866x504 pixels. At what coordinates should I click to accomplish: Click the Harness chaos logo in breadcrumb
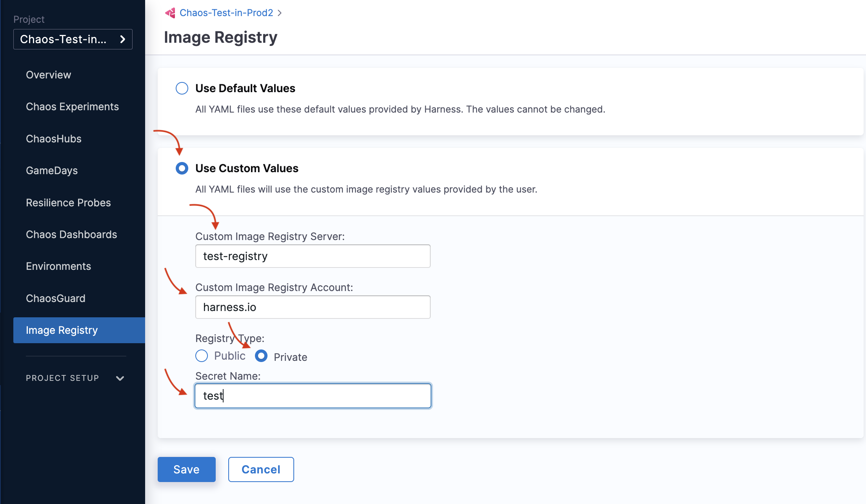pos(170,13)
